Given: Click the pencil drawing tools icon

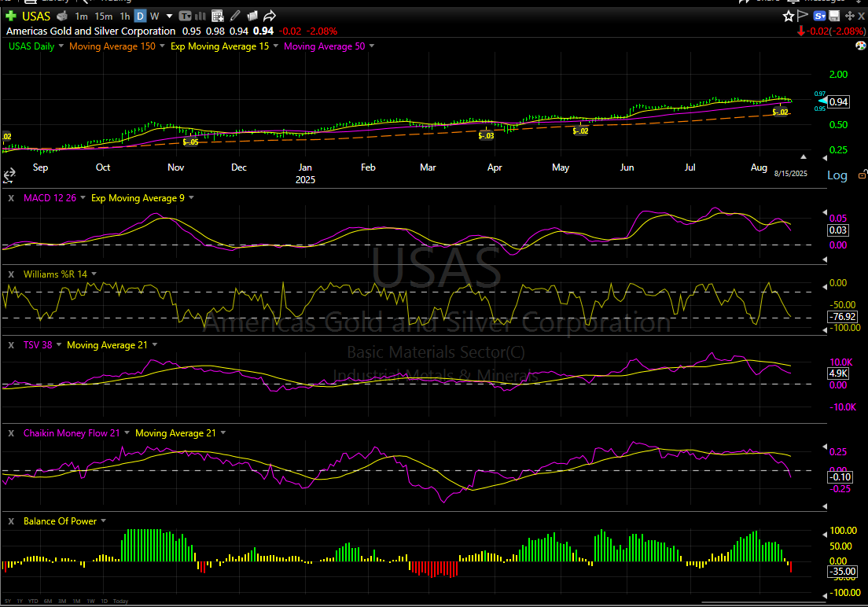Looking at the screenshot, I should click(x=236, y=16).
